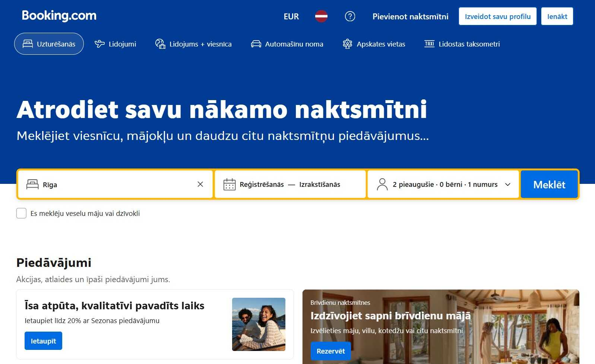The width and height of the screenshot is (595, 364).
Task: Expand occupancy chevron arrow
Action: click(x=507, y=184)
